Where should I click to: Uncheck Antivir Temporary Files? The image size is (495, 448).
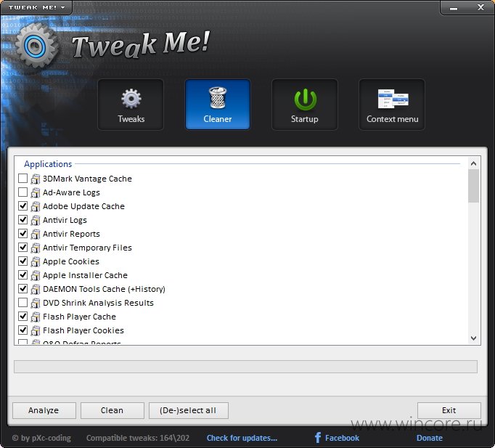point(22,248)
